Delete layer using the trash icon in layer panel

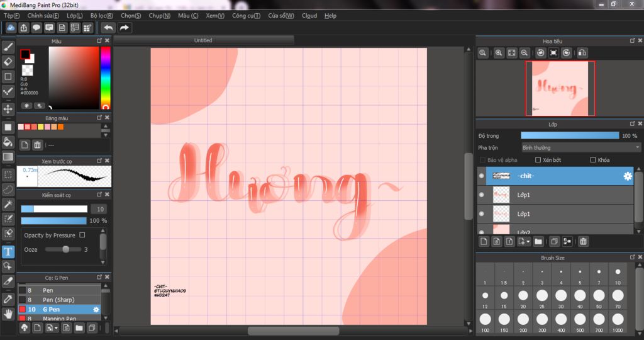(x=583, y=241)
